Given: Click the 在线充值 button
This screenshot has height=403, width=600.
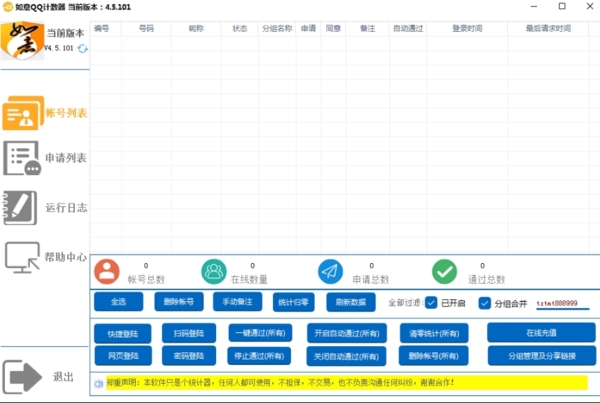Looking at the screenshot, I should point(541,333).
